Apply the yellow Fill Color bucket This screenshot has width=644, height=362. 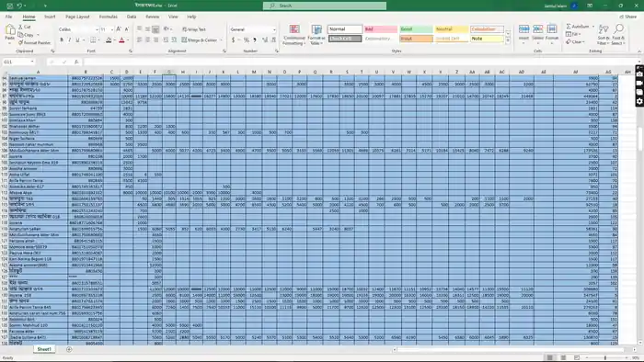109,40
